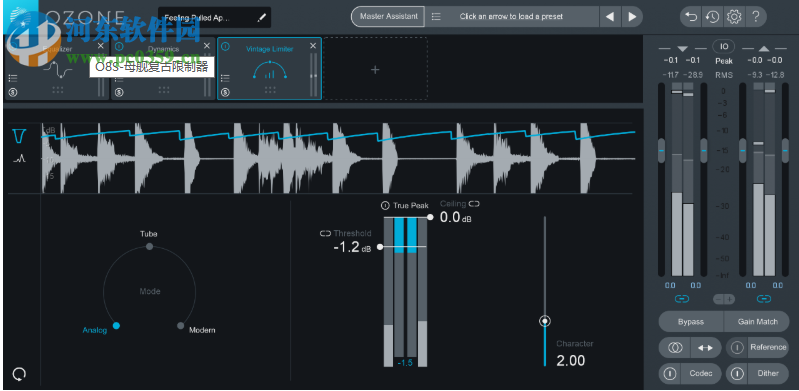Reset module with circular arrow icon

[x=19, y=375]
